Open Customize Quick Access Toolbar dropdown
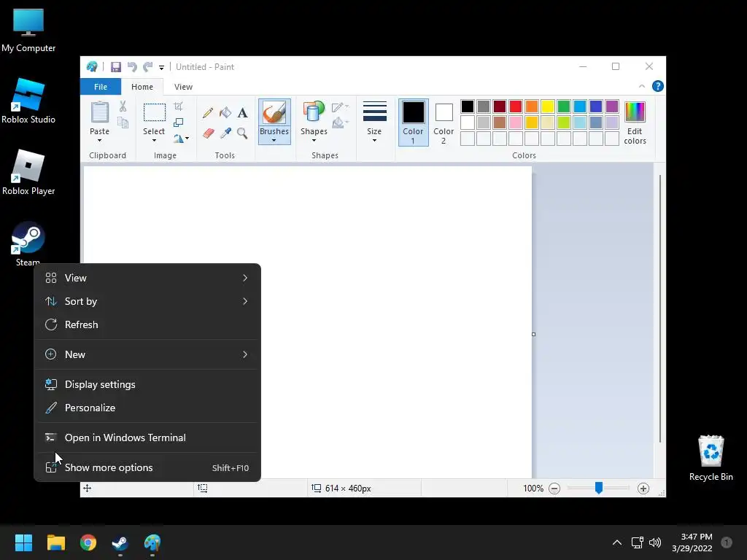Screen dimensions: 747x560 tap(161, 68)
